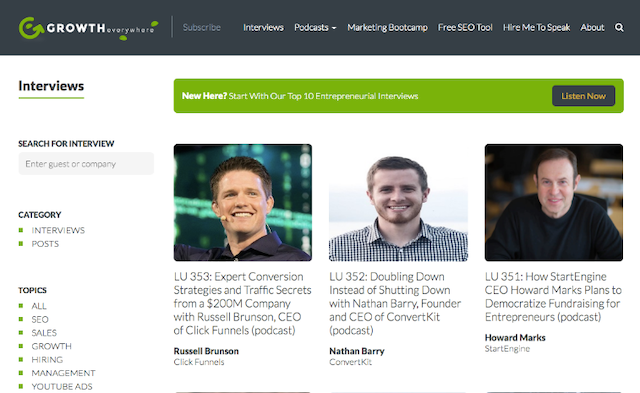Expand the Podcasts dropdown menu
The width and height of the screenshot is (640, 393).
click(315, 27)
